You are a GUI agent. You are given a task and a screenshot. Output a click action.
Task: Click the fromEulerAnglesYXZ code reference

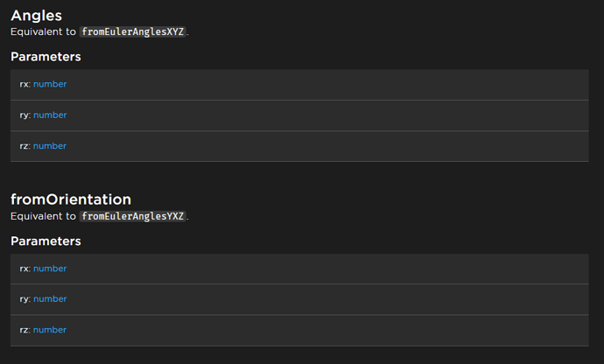click(133, 216)
